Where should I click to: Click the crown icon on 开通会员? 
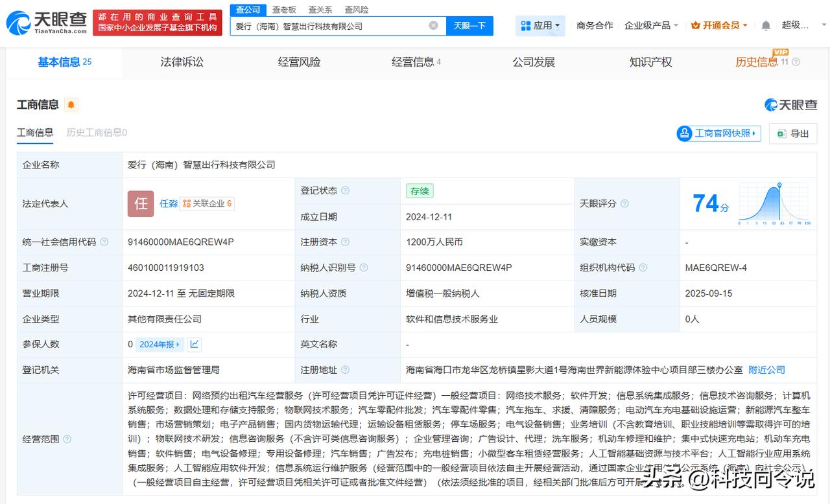(x=695, y=25)
